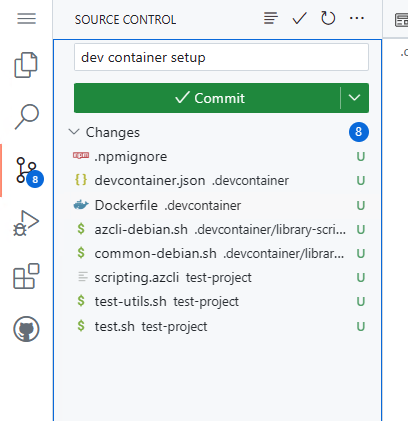Image resolution: width=408 pixels, height=421 pixels.
Task: Open the Run and Debug view
Action: [26, 223]
